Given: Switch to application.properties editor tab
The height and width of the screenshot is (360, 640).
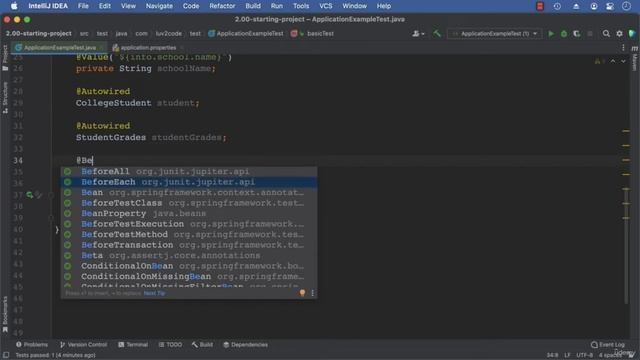Looking at the screenshot, I should [148, 48].
